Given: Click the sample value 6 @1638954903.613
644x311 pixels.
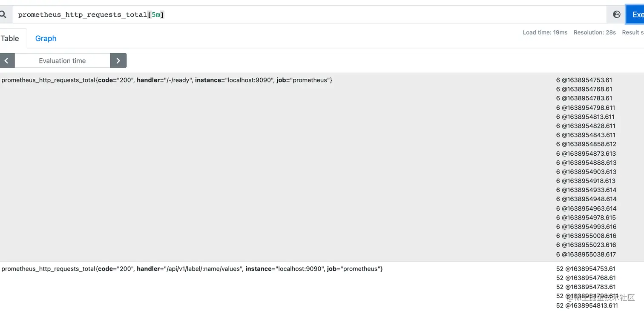Looking at the screenshot, I should [586, 172].
